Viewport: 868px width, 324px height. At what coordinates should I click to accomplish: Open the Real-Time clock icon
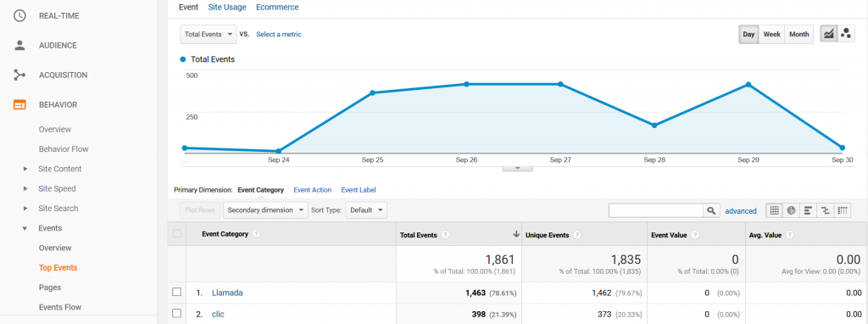[19, 16]
